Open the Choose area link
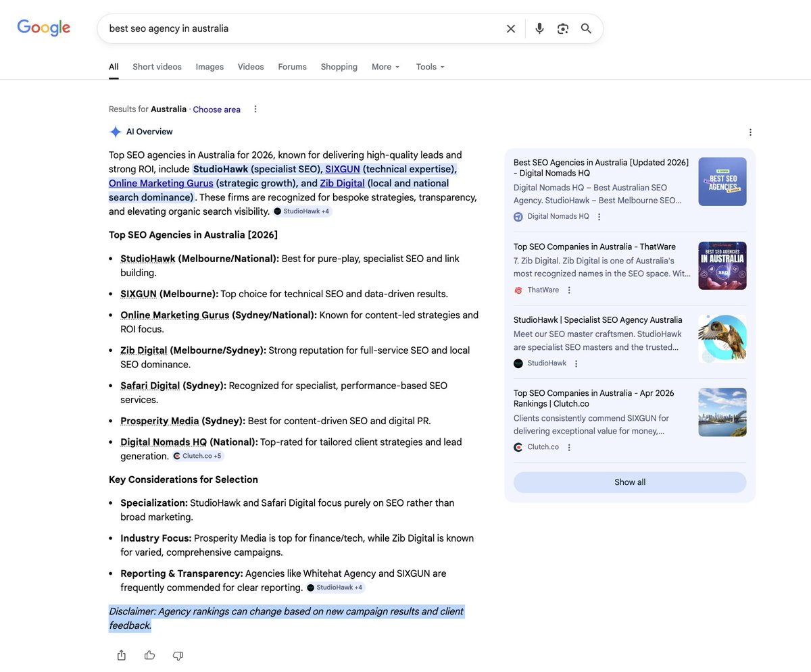The image size is (811, 672). tap(216, 109)
